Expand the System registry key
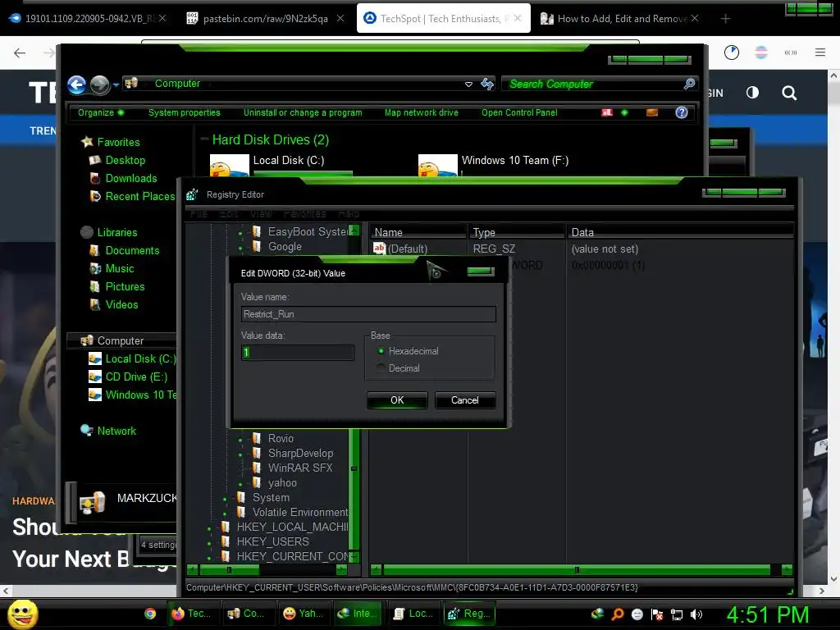The image size is (840, 630). point(225,499)
